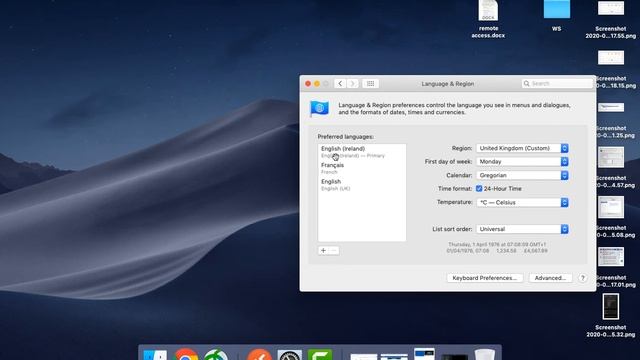Click Keyboard Preferences... button

(x=484, y=278)
